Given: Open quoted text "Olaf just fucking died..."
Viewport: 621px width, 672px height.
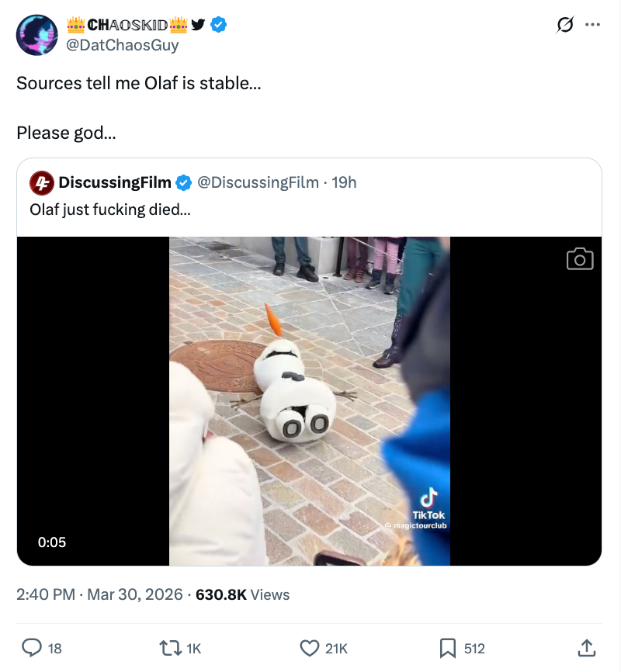Looking at the screenshot, I should point(110,210).
